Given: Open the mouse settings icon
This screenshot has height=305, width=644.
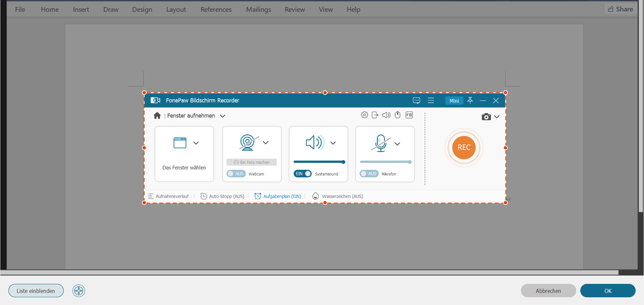Looking at the screenshot, I should pos(398,115).
